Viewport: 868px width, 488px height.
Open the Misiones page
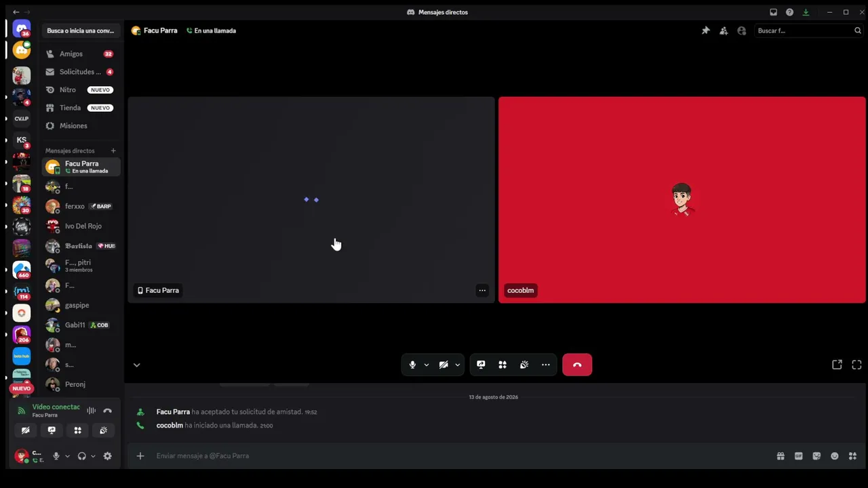coord(80,126)
